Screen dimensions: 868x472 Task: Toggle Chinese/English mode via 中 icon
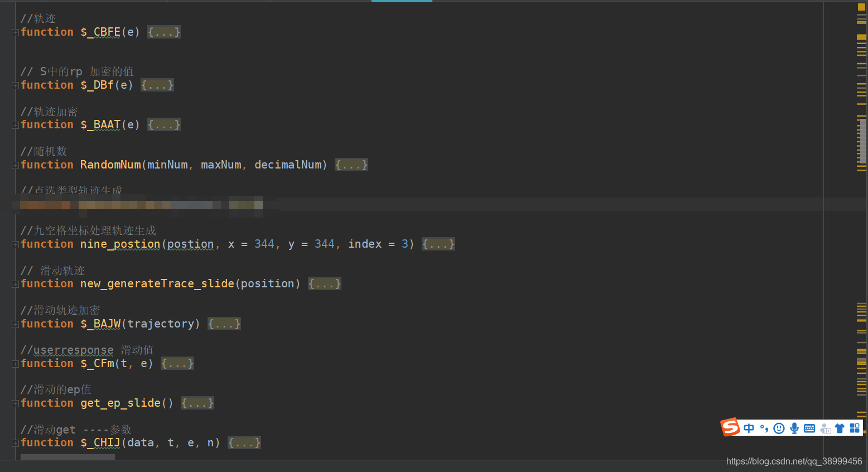749,428
